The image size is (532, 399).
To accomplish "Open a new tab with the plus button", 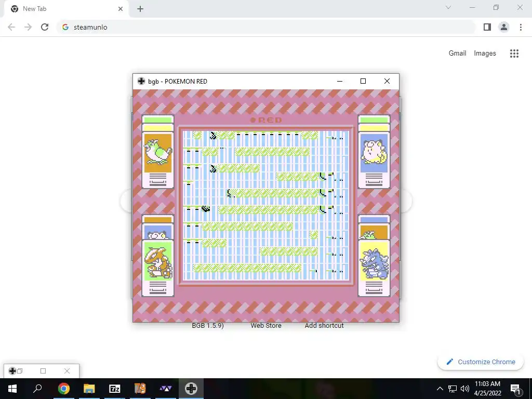I will 140,9.
